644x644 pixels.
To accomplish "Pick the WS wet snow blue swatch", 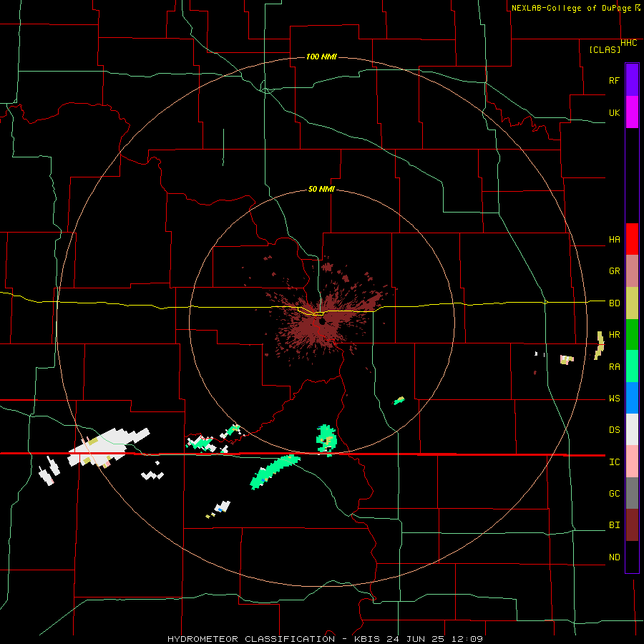I will click(x=632, y=398).
